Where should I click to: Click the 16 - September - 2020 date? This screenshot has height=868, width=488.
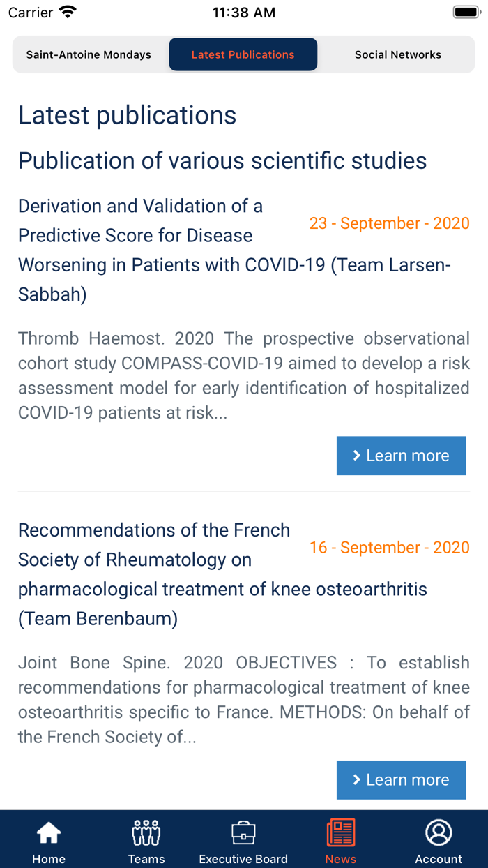[x=390, y=547]
